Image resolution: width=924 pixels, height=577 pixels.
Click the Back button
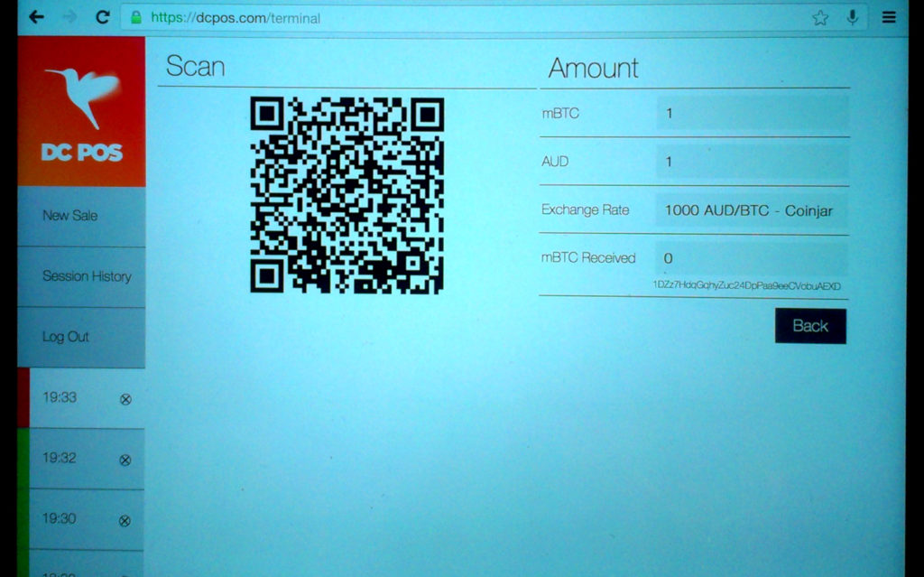pyautogui.click(x=810, y=326)
